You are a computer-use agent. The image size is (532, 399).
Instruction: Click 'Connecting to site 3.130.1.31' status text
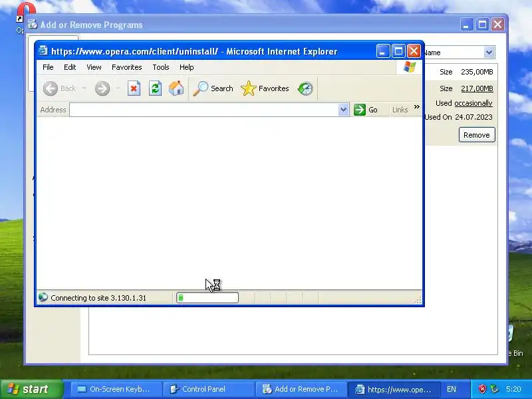click(x=98, y=298)
